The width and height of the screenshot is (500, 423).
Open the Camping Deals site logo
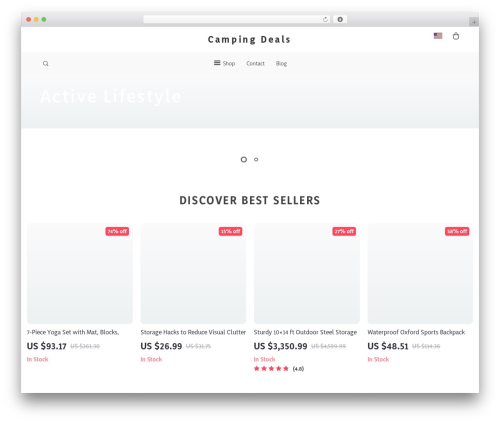[x=249, y=40]
